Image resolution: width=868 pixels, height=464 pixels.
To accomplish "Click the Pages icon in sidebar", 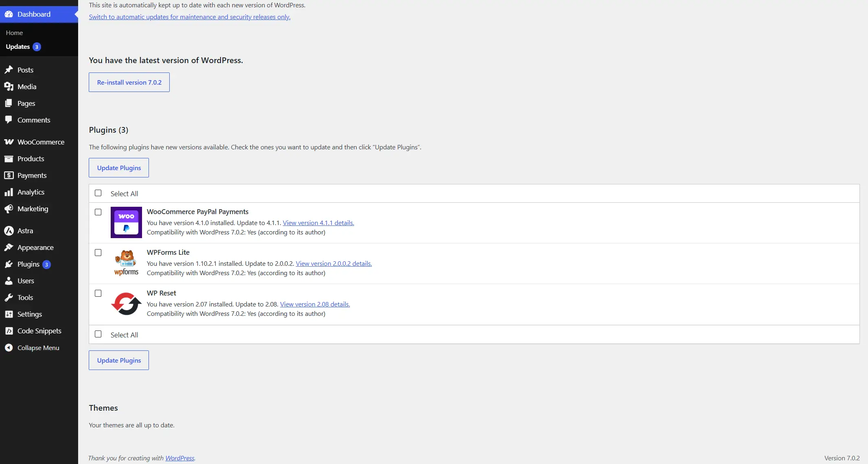I will pyautogui.click(x=9, y=103).
